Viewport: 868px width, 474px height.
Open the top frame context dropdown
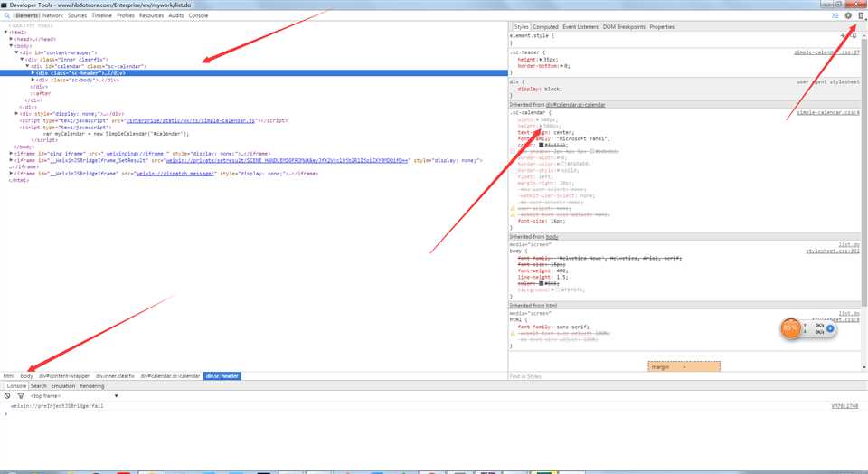click(75, 396)
